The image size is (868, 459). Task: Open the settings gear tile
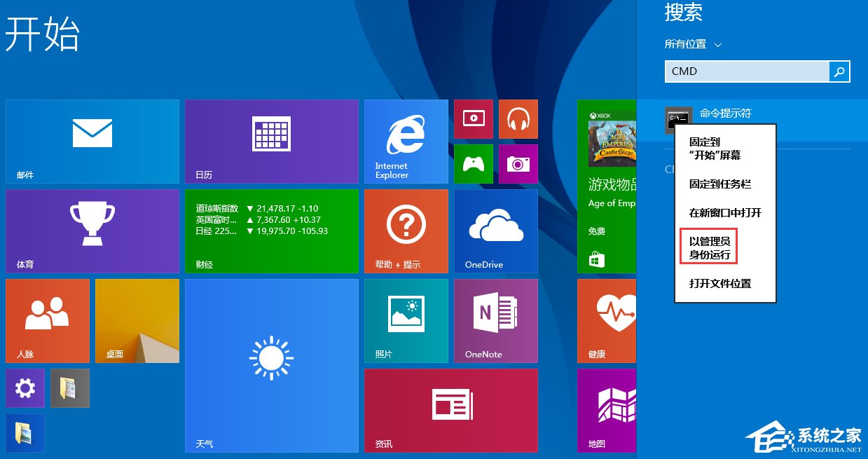tap(25, 388)
